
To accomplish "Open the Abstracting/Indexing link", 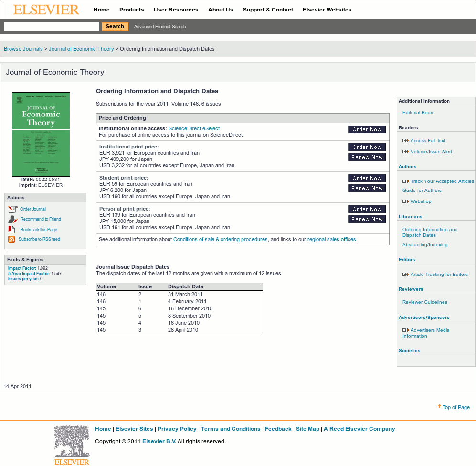I will coord(425,245).
